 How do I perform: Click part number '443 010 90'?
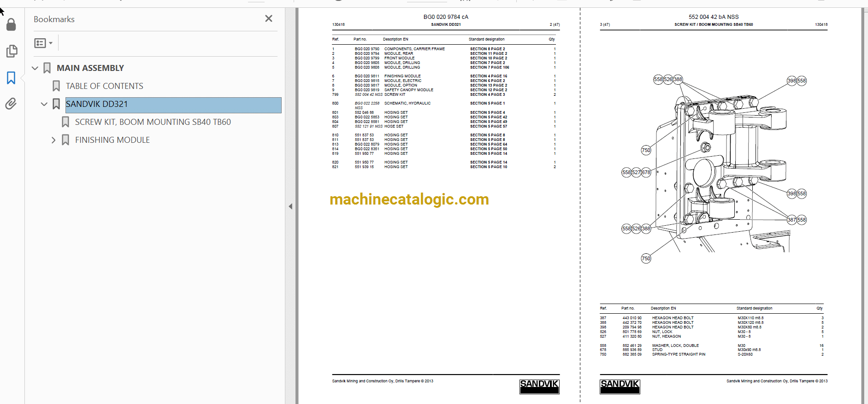pos(632,318)
